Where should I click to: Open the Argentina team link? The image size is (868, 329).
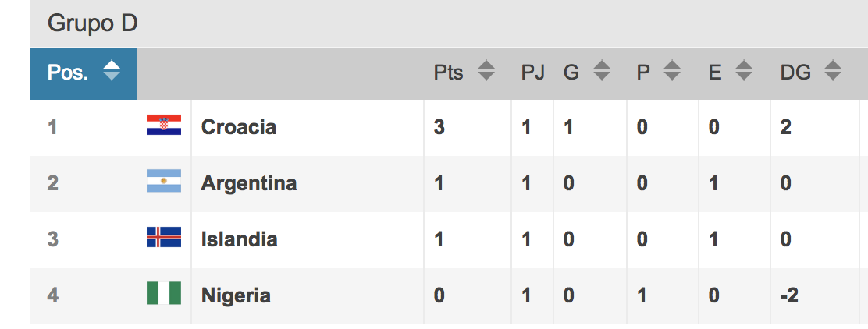tap(248, 183)
